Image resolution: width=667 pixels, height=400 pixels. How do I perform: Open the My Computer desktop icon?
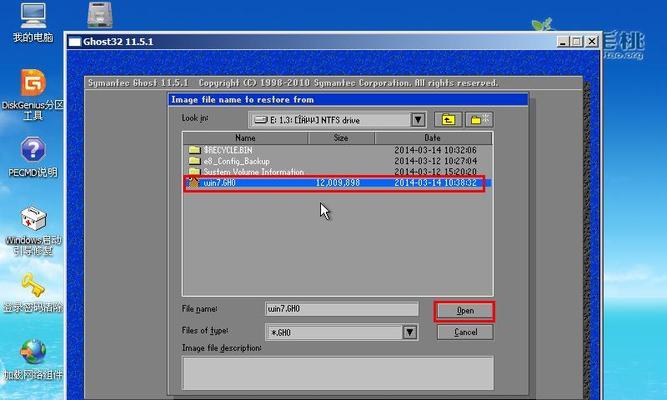pyautogui.click(x=33, y=17)
